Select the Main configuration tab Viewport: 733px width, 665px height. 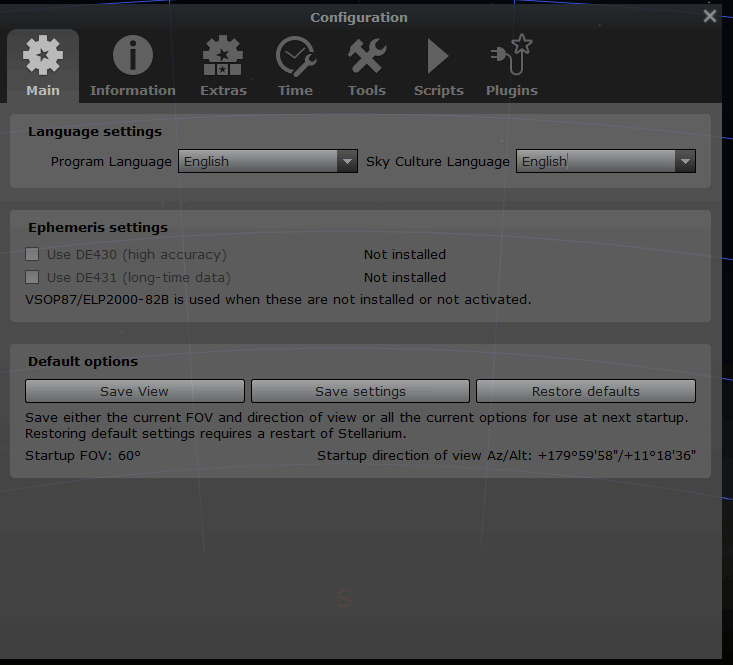43,66
